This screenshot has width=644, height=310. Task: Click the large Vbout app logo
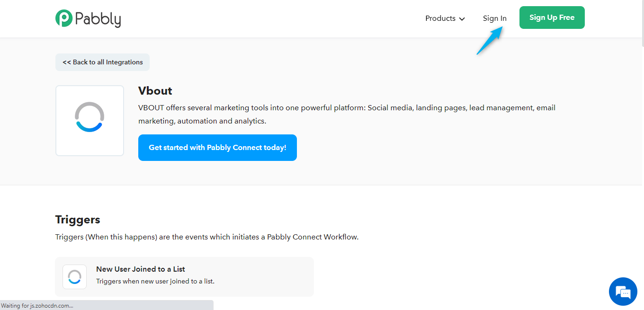[x=89, y=121]
